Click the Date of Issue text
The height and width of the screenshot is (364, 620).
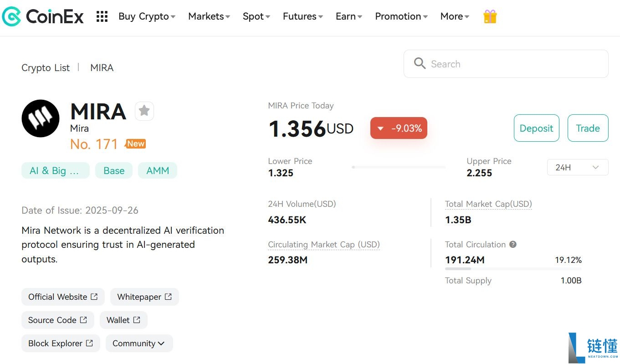tap(80, 210)
